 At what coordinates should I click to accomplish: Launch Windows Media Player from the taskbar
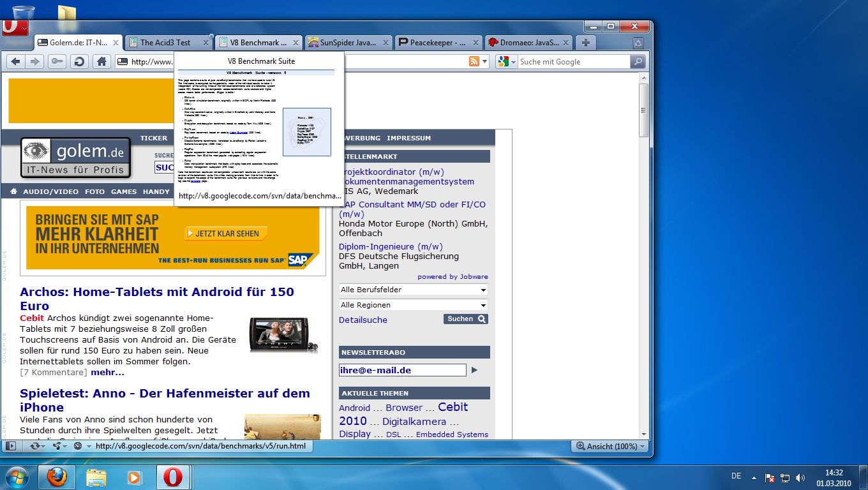coord(133,477)
